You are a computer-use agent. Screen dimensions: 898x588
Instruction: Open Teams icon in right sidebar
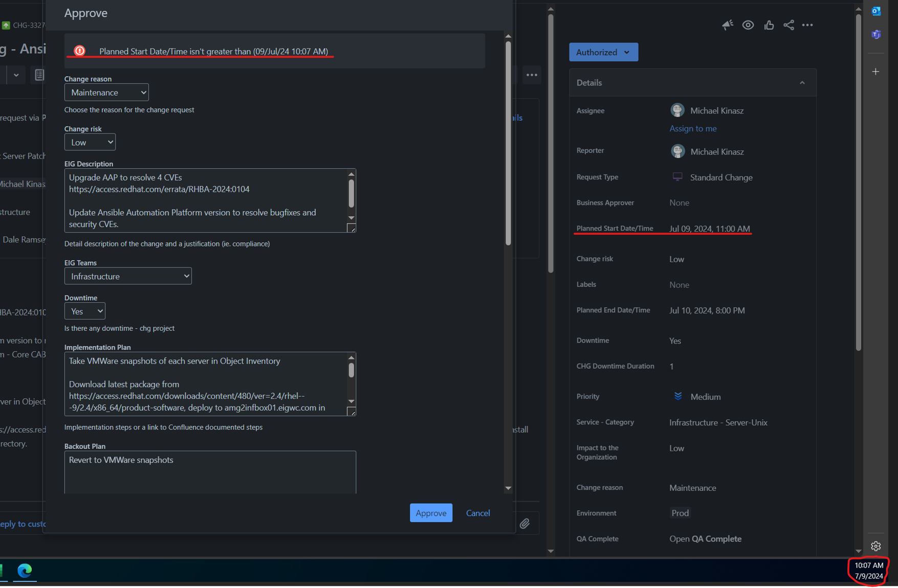click(x=876, y=35)
